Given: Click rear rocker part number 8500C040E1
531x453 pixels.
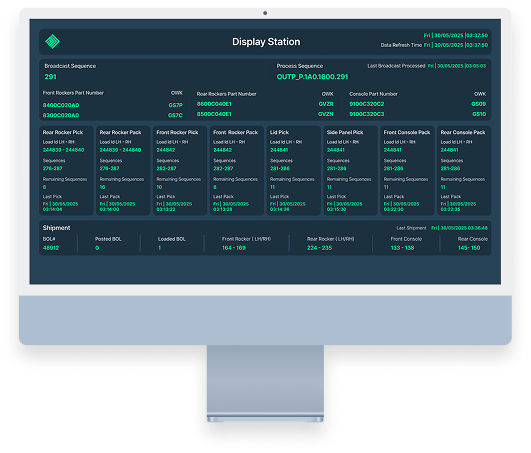Looking at the screenshot, I should pos(214,114).
